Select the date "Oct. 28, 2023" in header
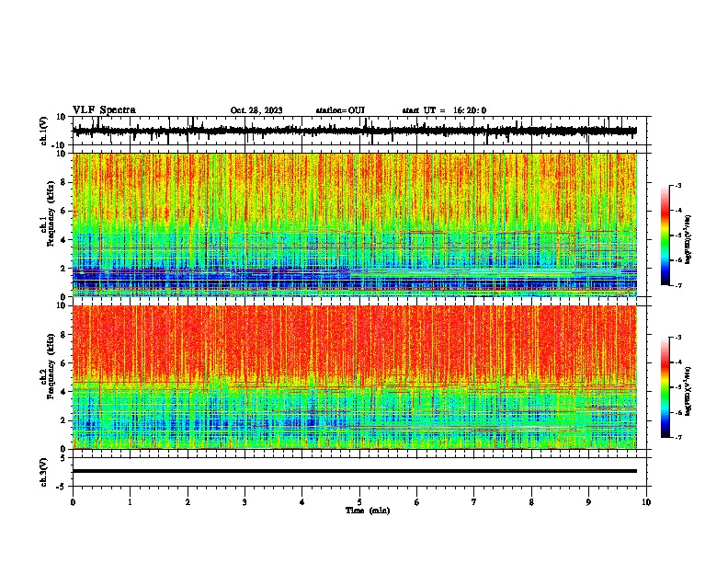This screenshot has height=563, width=728. (x=256, y=110)
